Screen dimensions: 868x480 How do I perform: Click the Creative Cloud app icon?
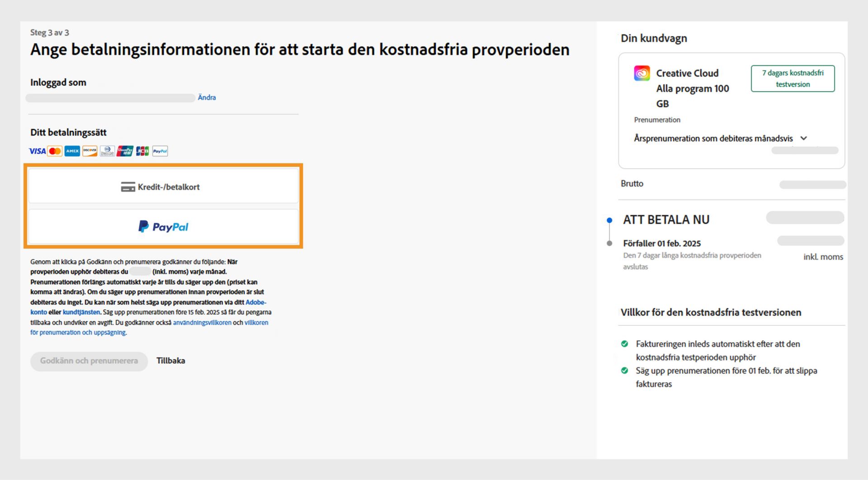(642, 73)
